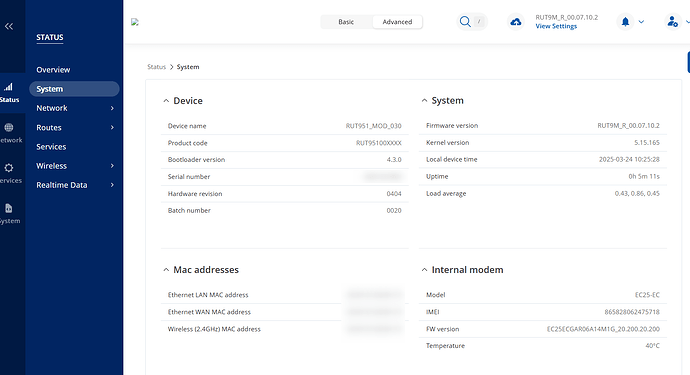Select hardware revision 0404

394,194
